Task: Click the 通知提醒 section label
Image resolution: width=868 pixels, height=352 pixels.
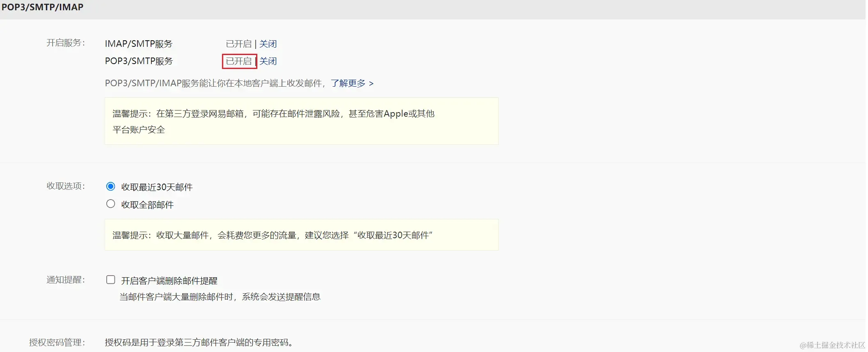Action: [66, 280]
